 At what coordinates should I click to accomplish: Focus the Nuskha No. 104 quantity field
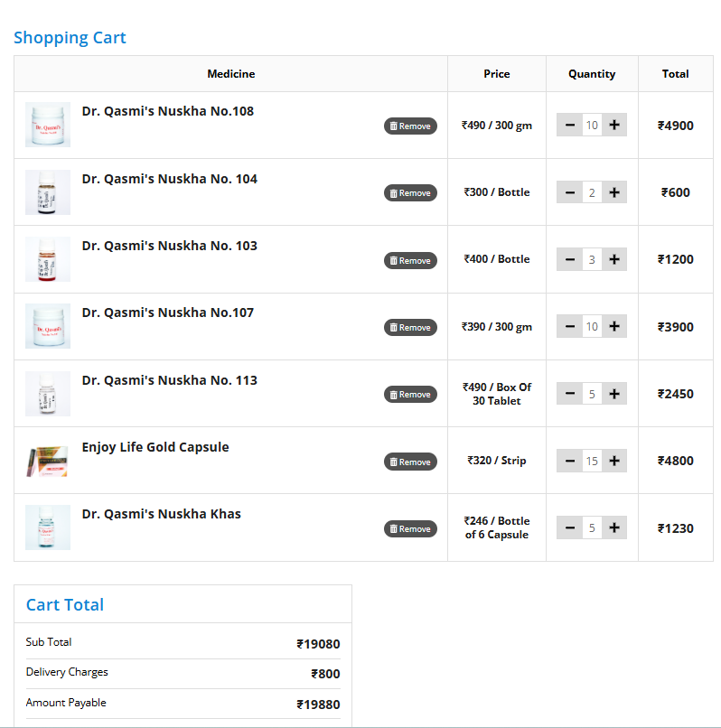tap(592, 192)
